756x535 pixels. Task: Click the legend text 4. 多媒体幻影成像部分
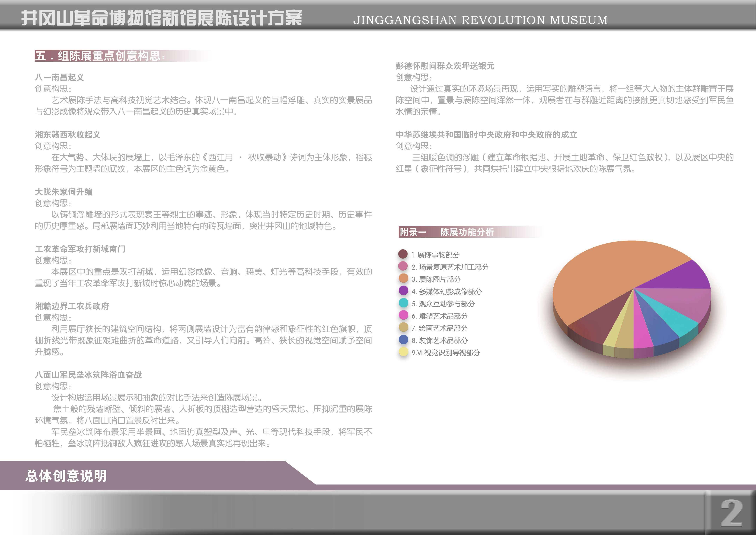[x=446, y=291]
